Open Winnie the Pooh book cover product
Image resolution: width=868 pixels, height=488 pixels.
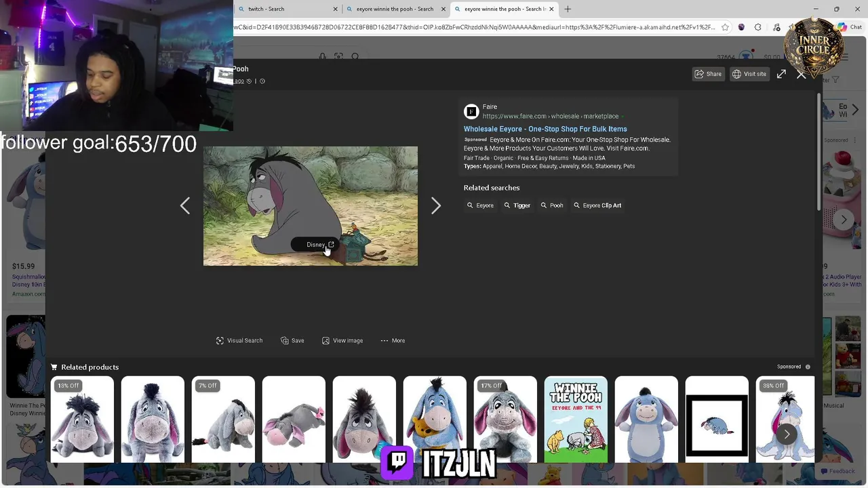(576, 419)
